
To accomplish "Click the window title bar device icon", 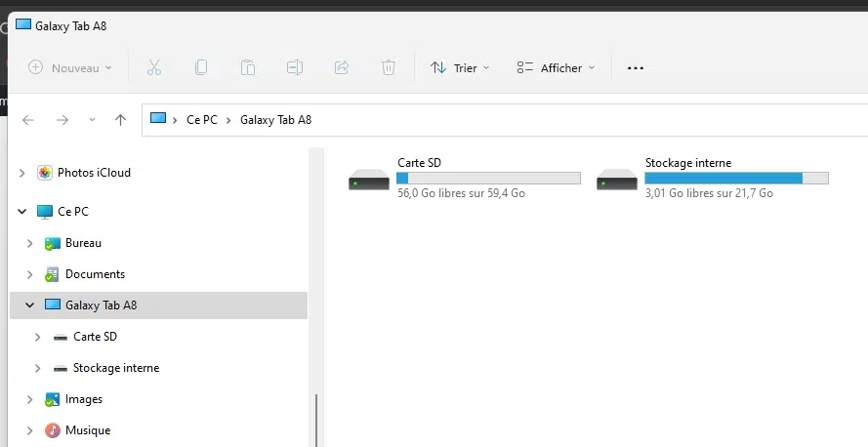I will pyautogui.click(x=23, y=24).
